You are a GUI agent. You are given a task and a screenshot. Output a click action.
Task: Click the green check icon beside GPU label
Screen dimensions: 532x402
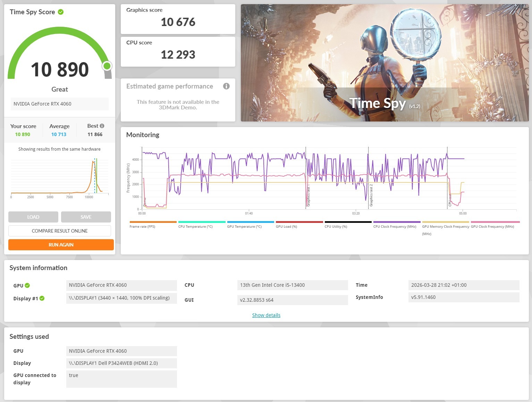pyautogui.click(x=27, y=285)
